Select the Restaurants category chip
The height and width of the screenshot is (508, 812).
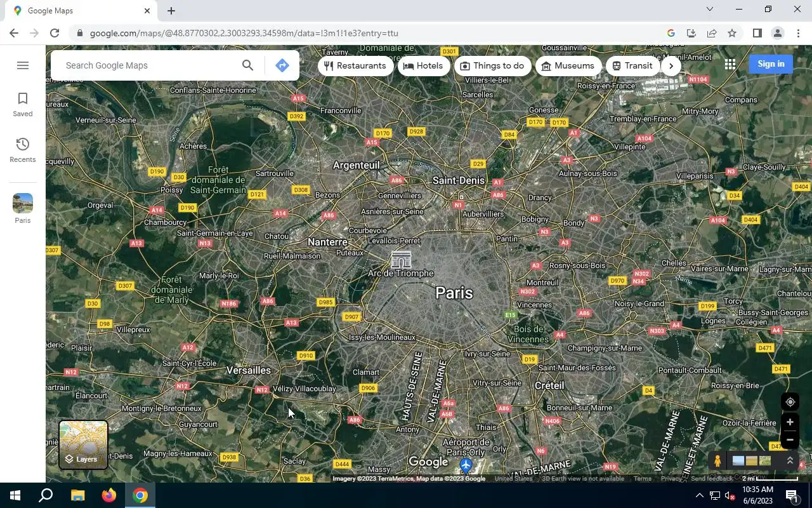(x=355, y=65)
